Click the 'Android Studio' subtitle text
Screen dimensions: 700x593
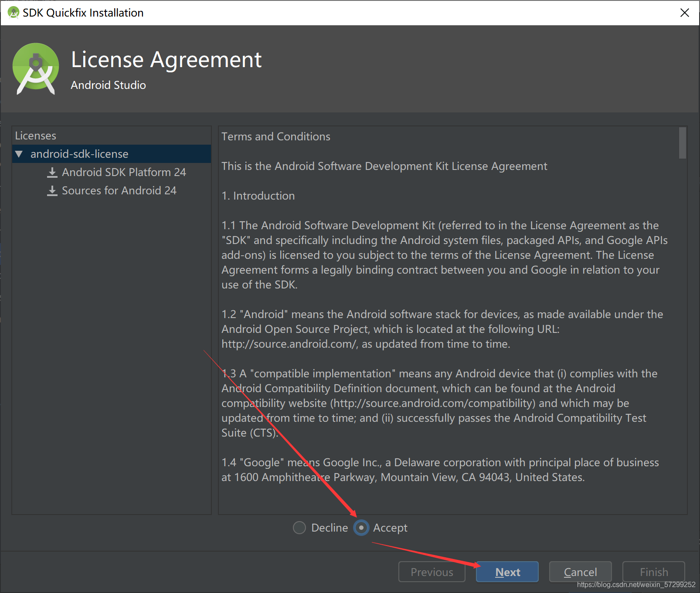click(108, 85)
